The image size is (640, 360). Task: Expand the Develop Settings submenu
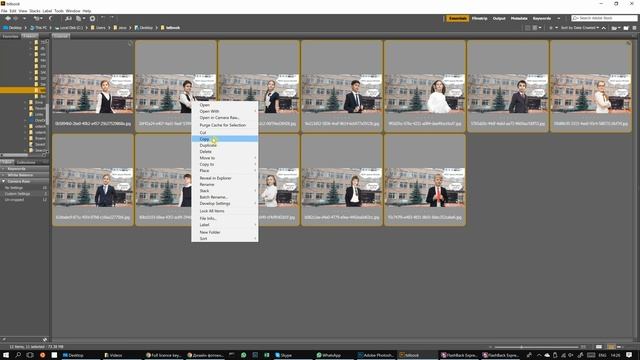coord(224,203)
